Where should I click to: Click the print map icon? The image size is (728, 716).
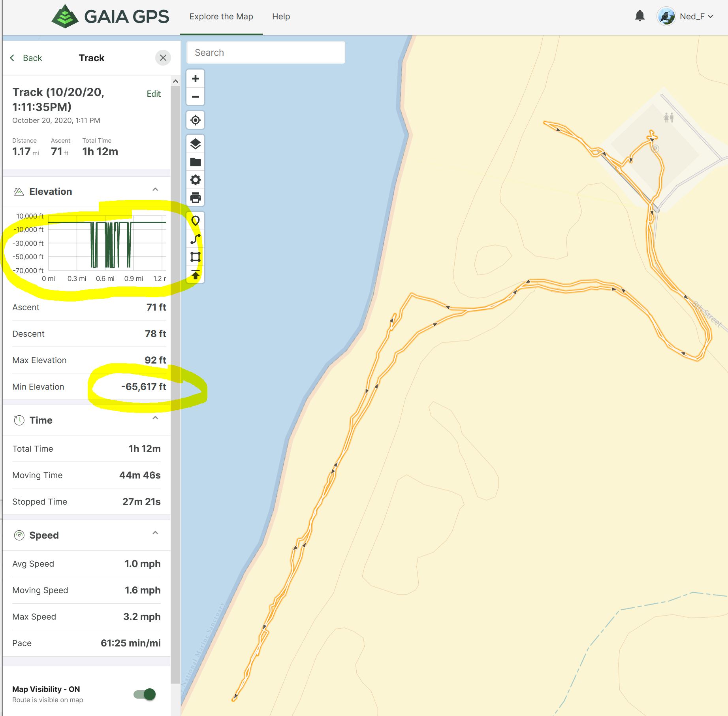(x=195, y=198)
